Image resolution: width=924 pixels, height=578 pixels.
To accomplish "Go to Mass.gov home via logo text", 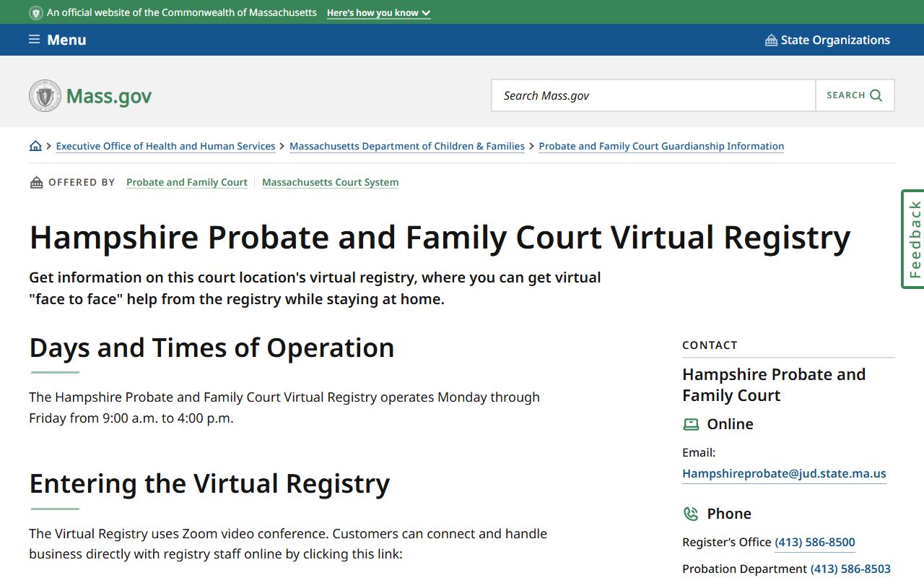I will (109, 96).
